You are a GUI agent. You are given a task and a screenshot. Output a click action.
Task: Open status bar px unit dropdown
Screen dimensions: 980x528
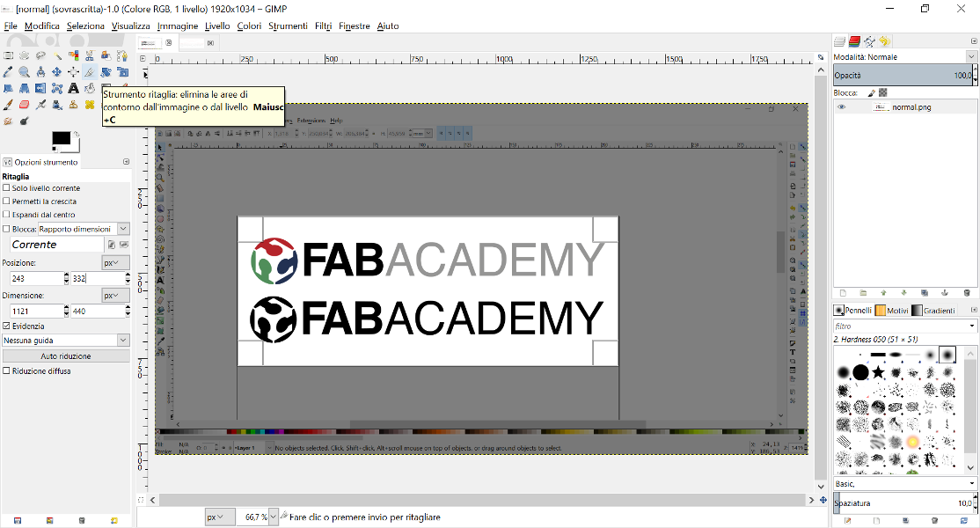coord(220,517)
